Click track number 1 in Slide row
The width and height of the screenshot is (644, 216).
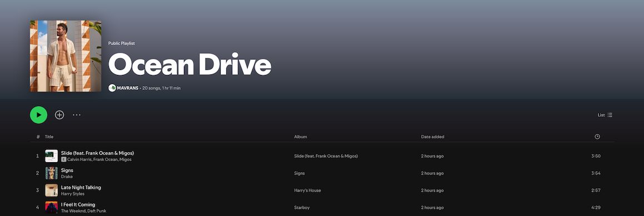pos(37,156)
